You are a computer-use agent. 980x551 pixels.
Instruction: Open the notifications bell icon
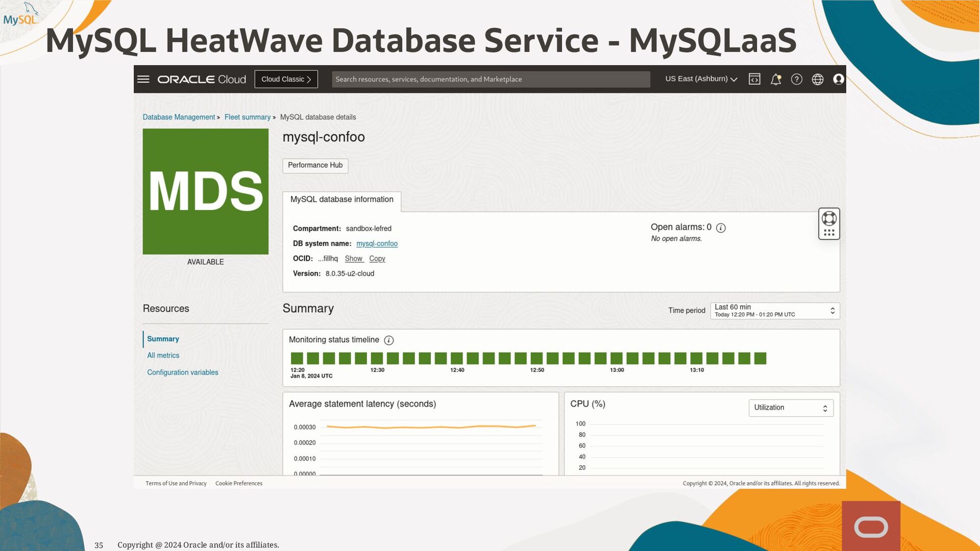776,79
